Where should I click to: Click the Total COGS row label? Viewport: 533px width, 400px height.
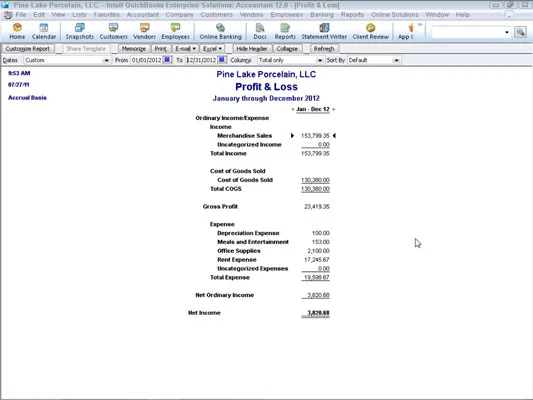coord(226,189)
